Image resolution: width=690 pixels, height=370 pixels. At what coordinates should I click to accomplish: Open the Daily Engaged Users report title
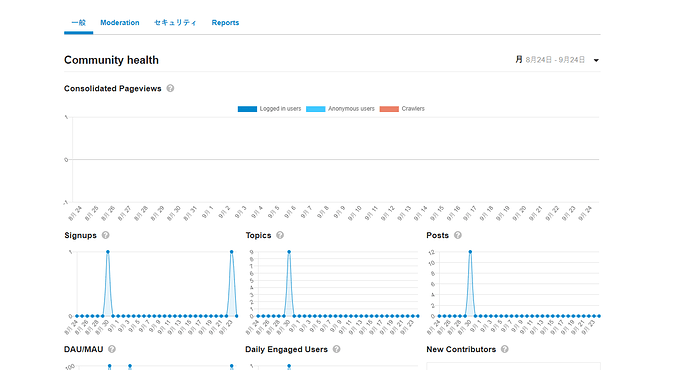point(286,349)
